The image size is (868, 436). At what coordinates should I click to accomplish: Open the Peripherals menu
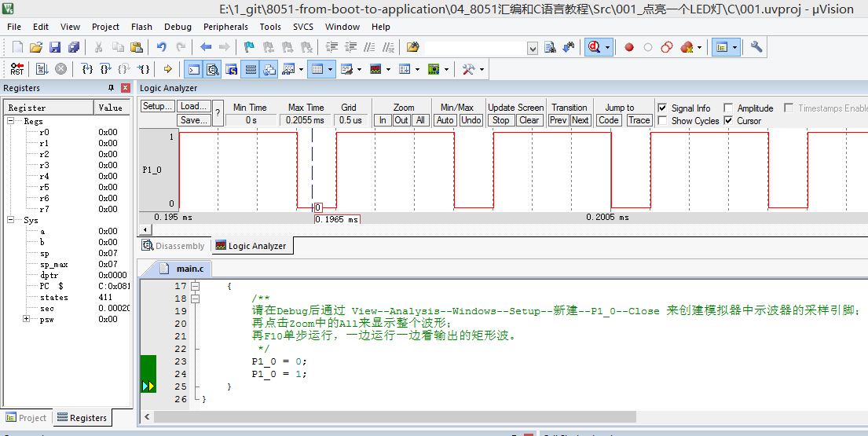coord(225,27)
